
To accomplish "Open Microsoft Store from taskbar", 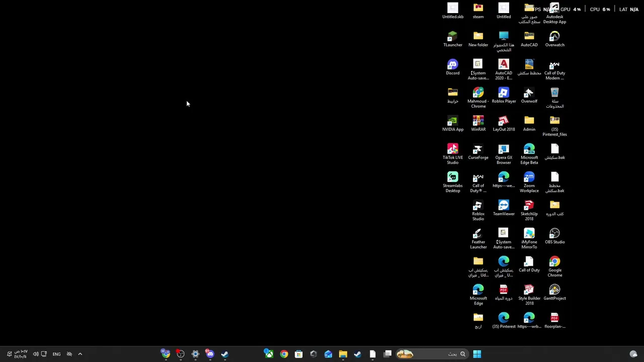I will (x=298, y=354).
